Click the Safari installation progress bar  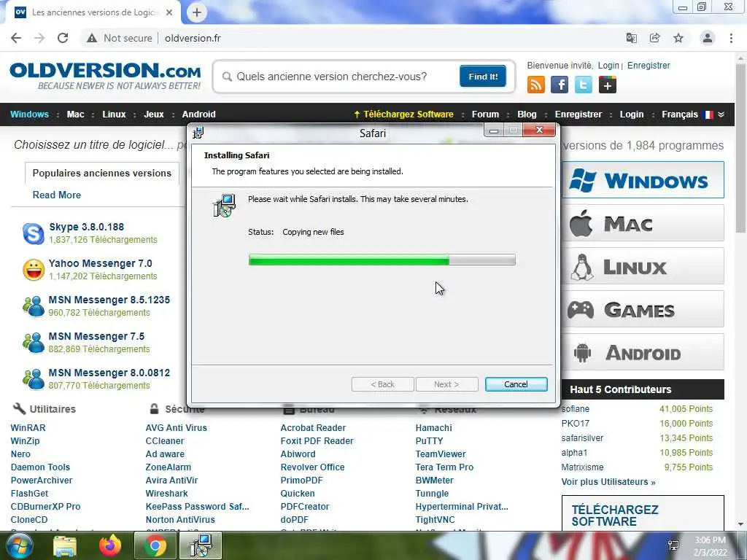tap(382, 260)
